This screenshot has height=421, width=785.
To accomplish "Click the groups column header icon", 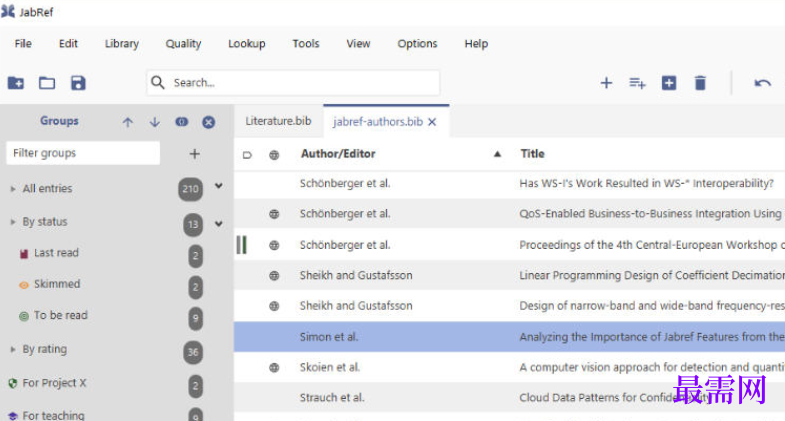I will point(247,155).
